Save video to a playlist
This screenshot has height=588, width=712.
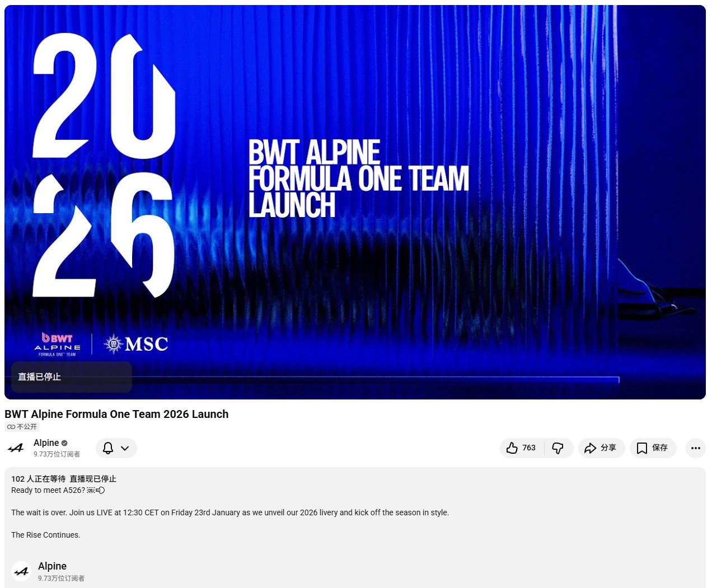pyautogui.click(x=653, y=448)
